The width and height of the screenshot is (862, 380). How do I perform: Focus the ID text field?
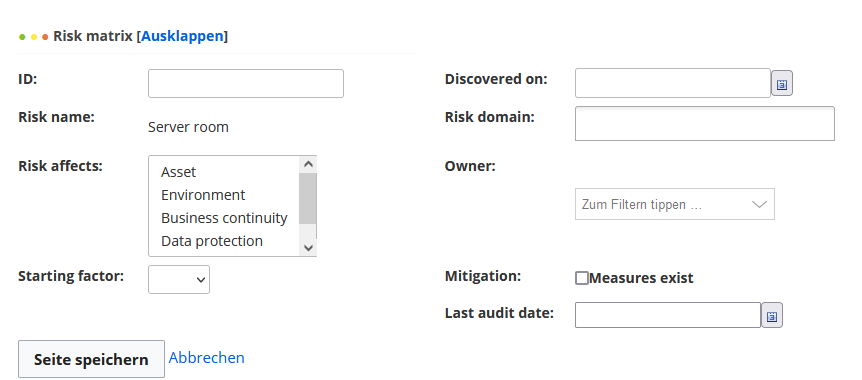pyautogui.click(x=246, y=83)
